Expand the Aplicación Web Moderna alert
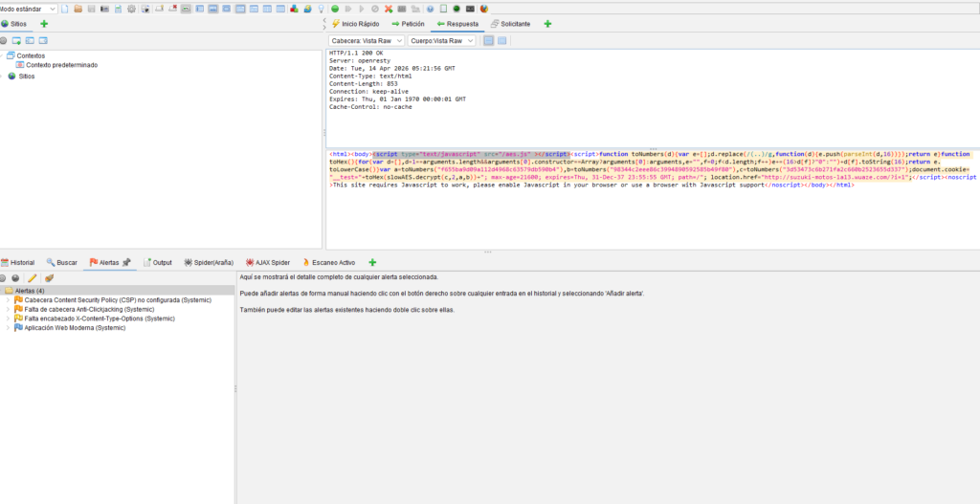 click(x=8, y=328)
